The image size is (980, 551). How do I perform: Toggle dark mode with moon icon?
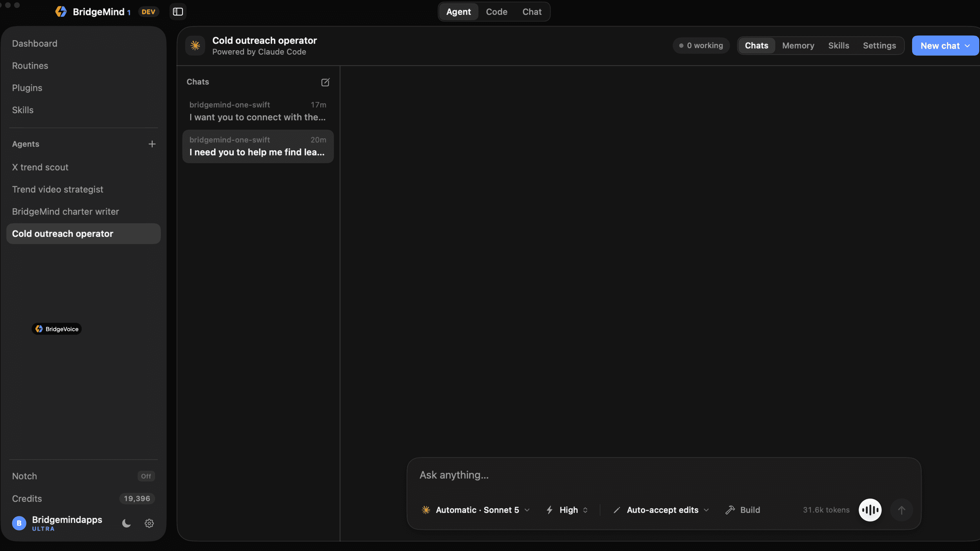(x=126, y=523)
